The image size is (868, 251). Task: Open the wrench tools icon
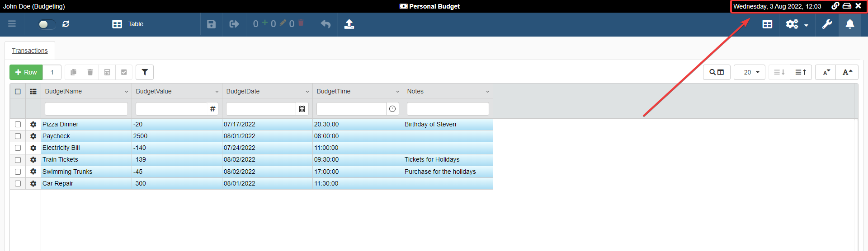827,24
